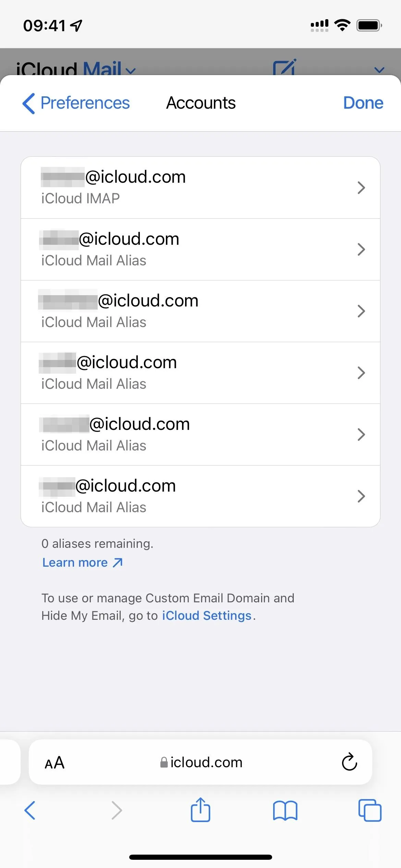The height and width of the screenshot is (868, 401).
Task: Open the iCloud IMAP account row
Action: (200, 188)
